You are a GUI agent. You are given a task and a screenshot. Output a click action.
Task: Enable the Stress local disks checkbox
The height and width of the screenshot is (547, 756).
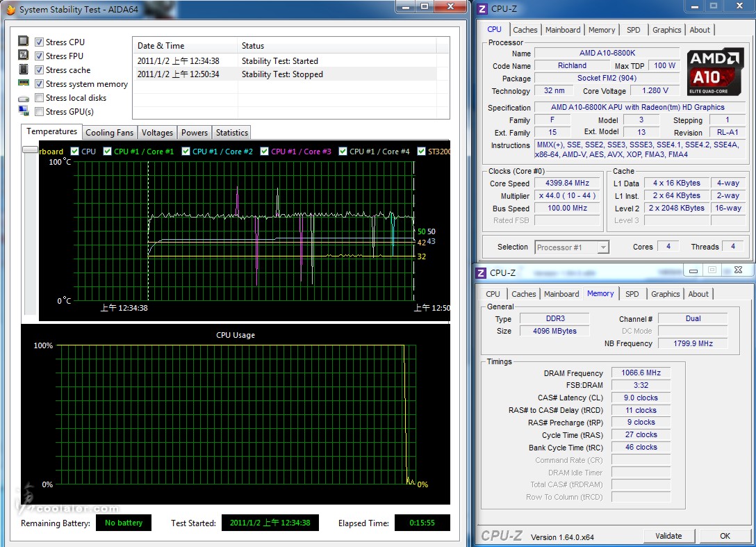[40, 98]
